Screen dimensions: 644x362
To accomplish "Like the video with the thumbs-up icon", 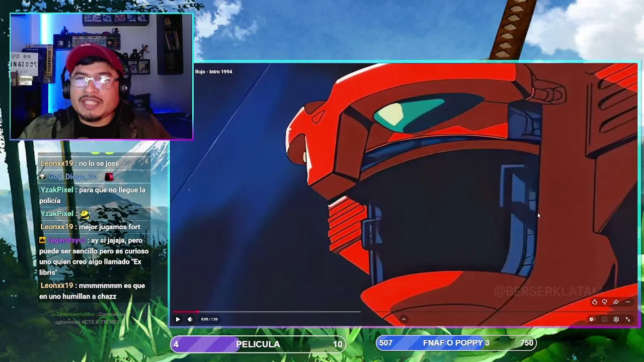I will pos(595,302).
